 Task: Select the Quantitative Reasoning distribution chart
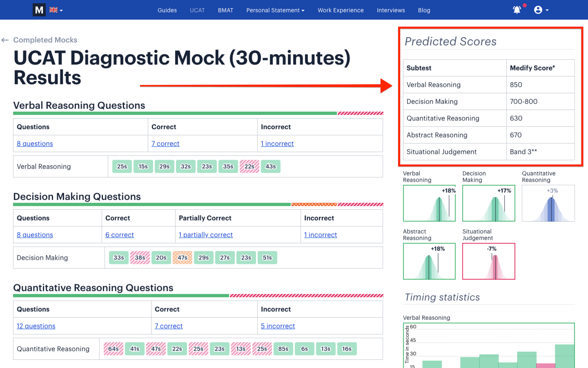point(548,203)
